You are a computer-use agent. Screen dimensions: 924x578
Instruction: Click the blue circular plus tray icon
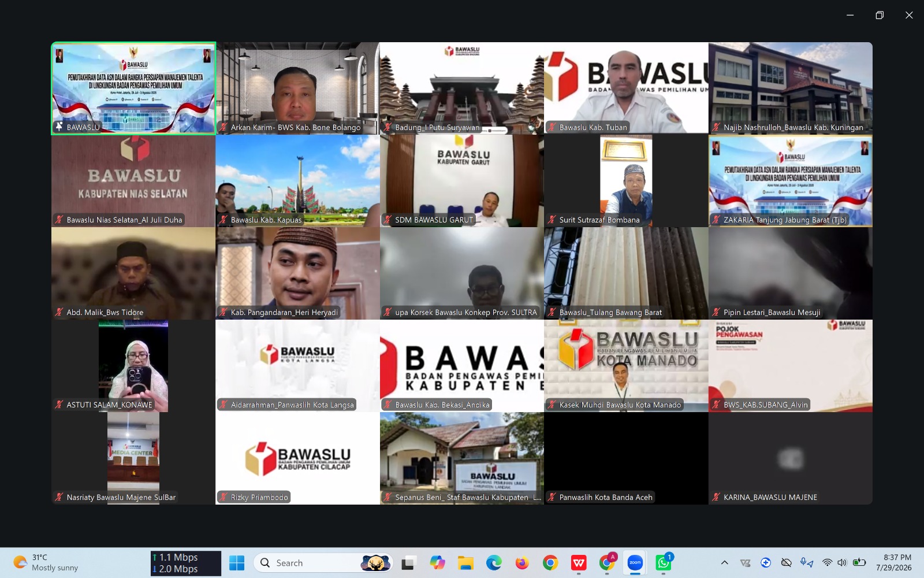[766, 563]
